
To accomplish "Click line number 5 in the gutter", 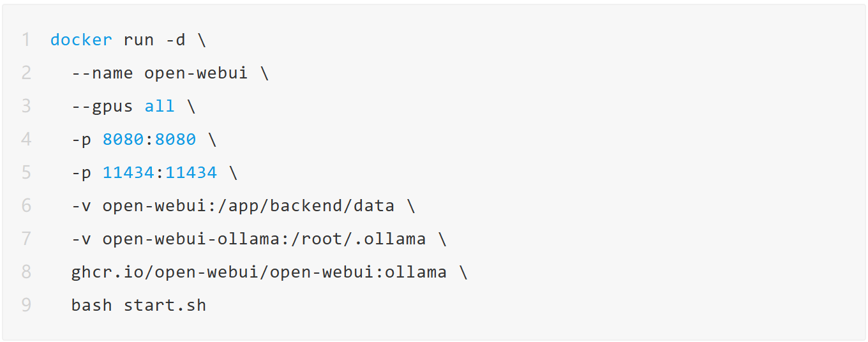I will pyautogui.click(x=26, y=172).
